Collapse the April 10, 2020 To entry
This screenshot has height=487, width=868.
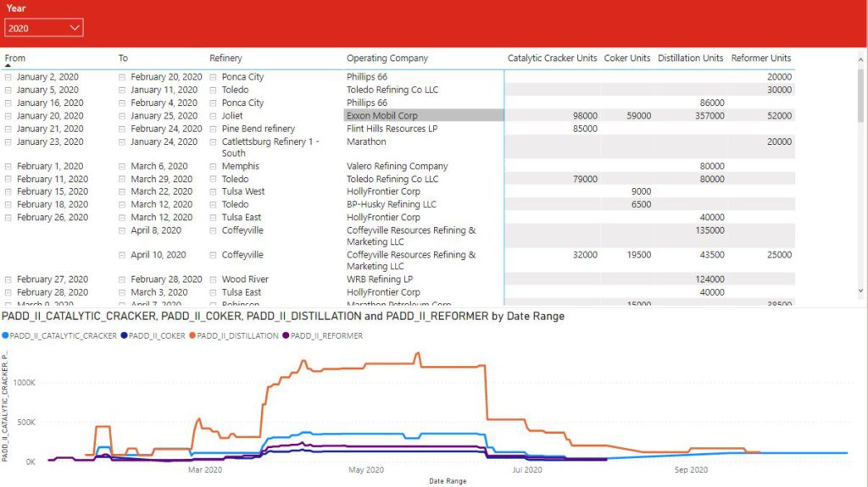(x=122, y=255)
